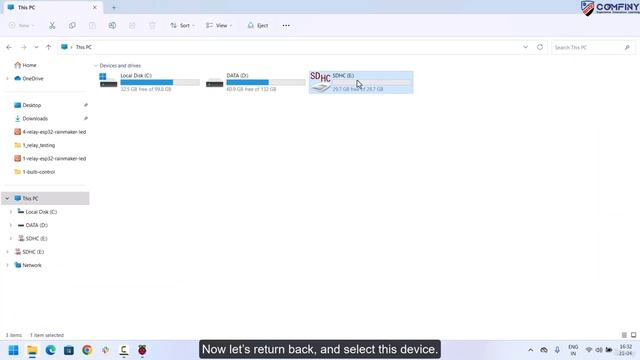Click the ENG IN language indicator
The width and height of the screenshot is (640, 360).
(x=573, y=350)
